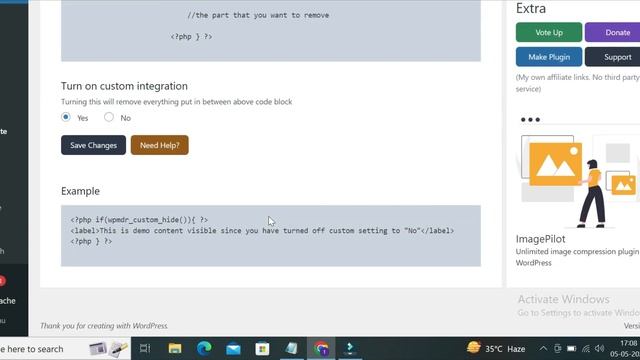This screenshot has width=640, height=360.
Task: Click the Save Changes button
Action: point(93,145)
